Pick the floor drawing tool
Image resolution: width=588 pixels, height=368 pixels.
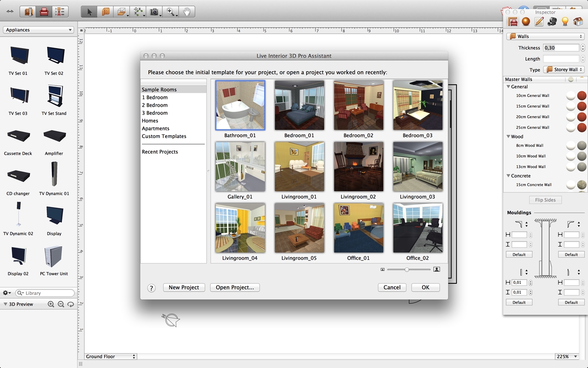click(122, 12)
